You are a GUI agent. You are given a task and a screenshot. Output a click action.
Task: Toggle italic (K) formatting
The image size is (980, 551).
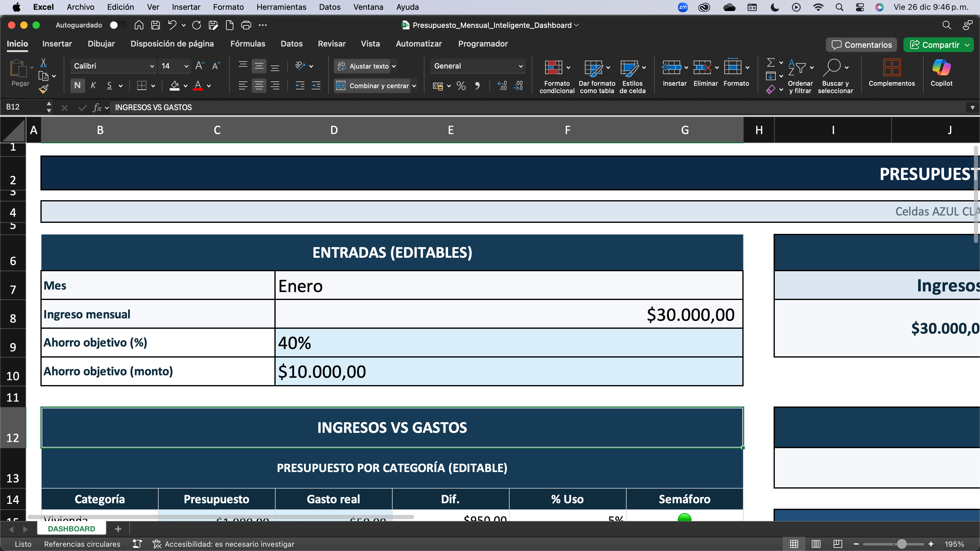[93, 86]
